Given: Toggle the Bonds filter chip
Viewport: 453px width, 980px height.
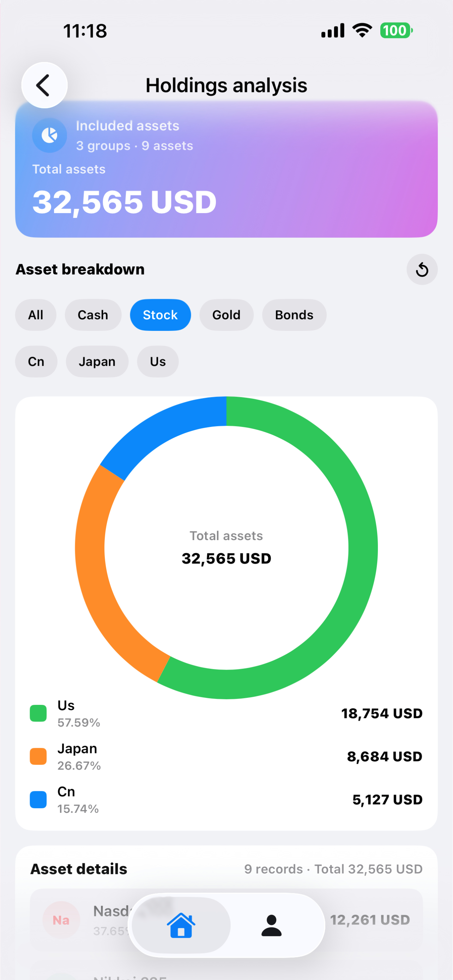Looking at the screenshot, I should pos(294,315).
